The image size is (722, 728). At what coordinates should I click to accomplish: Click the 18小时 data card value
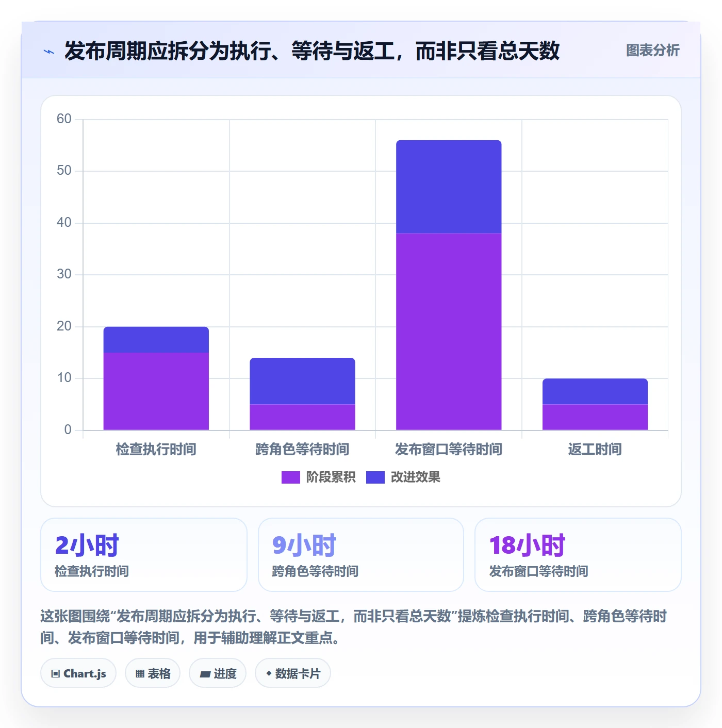click(x=528, y=545)
